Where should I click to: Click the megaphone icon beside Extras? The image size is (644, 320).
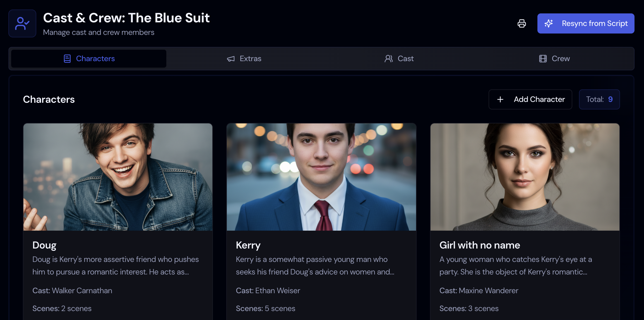click(x=231, y=59)
